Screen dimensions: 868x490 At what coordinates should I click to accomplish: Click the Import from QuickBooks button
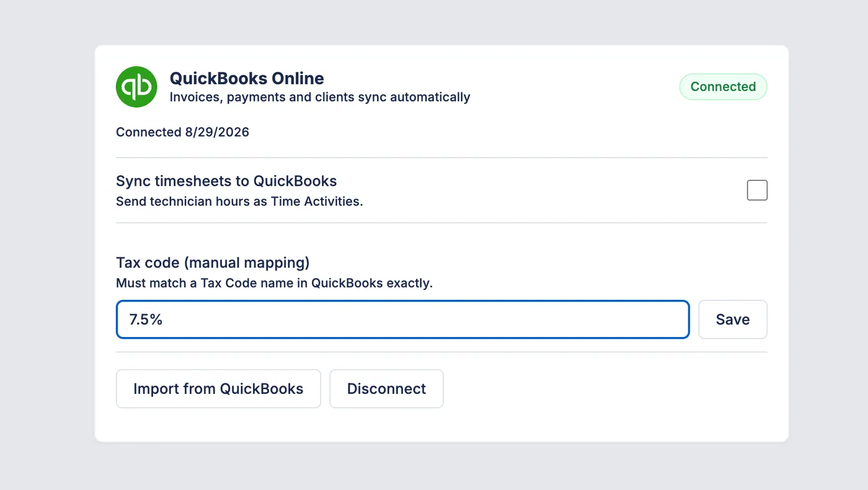point(218,389)
